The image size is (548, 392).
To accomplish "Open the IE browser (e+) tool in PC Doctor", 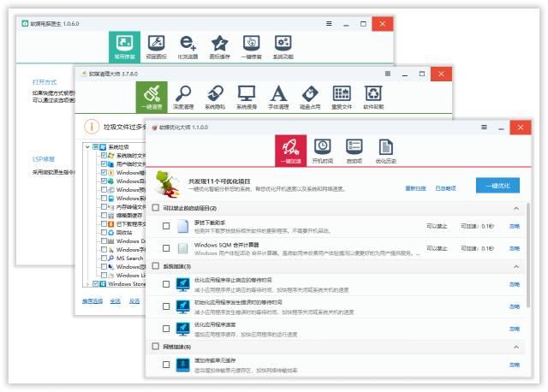I will (188, 47).
